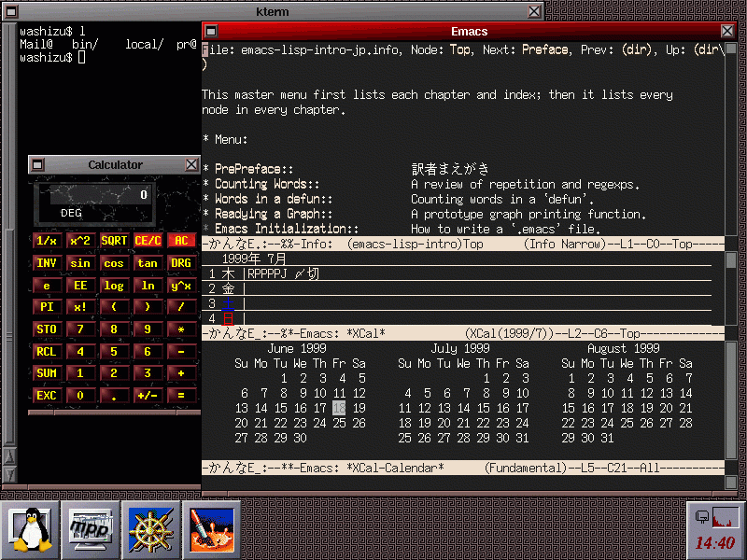Go to the Top node link
747x560 pixels.
(459, 49)
